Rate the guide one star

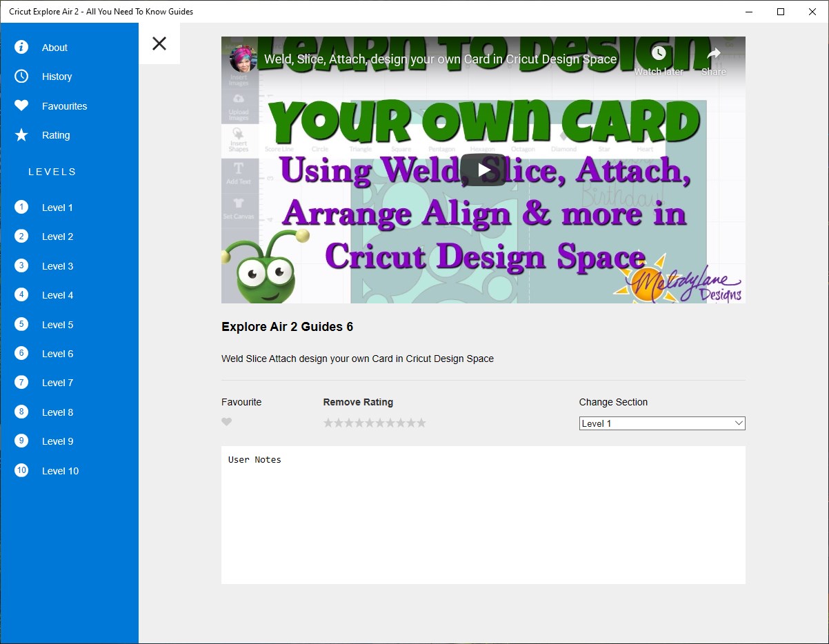[x=328, y=423]
